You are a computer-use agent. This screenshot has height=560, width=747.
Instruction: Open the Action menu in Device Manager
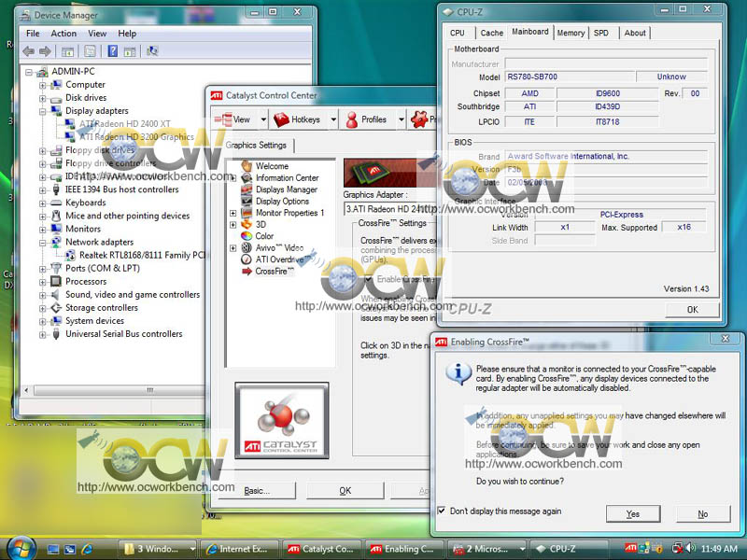[63, 34]
